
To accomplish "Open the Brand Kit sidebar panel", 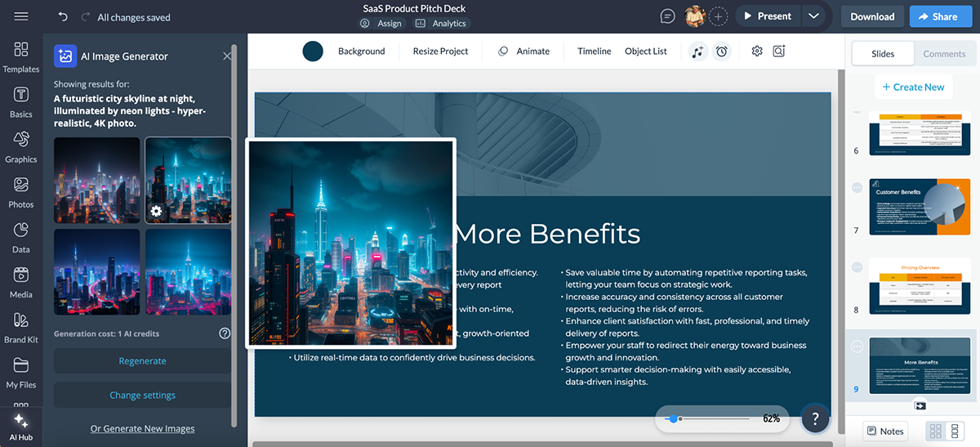I will (x=21, y=327).
